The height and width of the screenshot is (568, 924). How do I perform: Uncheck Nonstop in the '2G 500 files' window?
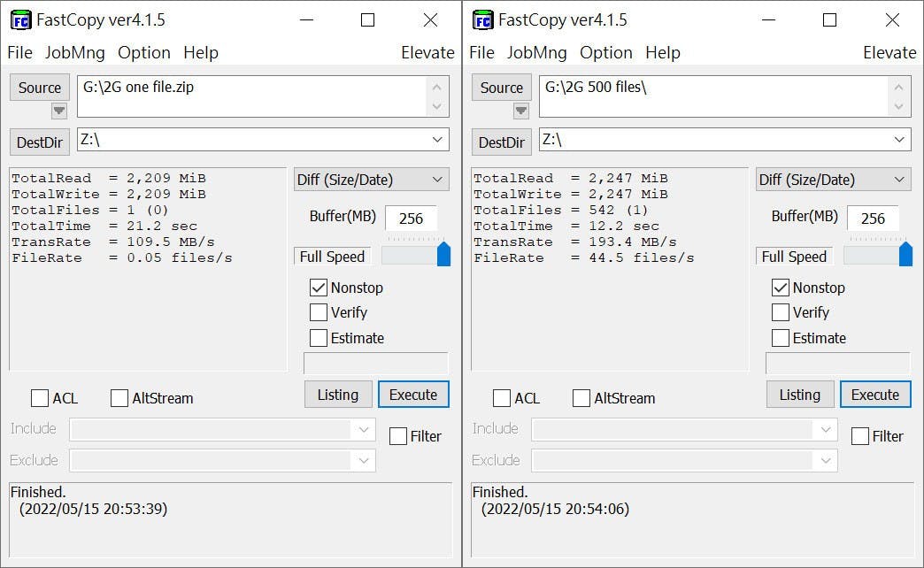tap(781, 288)
